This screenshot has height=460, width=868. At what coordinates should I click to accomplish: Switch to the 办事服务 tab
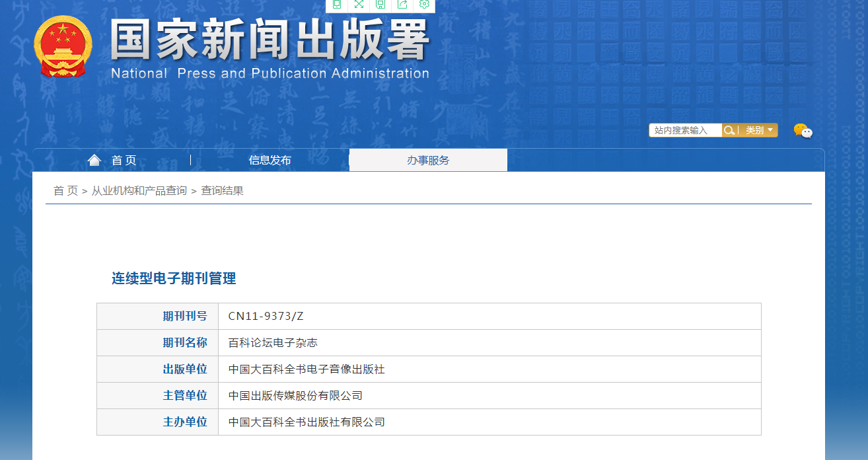click(x=428, y=160)
